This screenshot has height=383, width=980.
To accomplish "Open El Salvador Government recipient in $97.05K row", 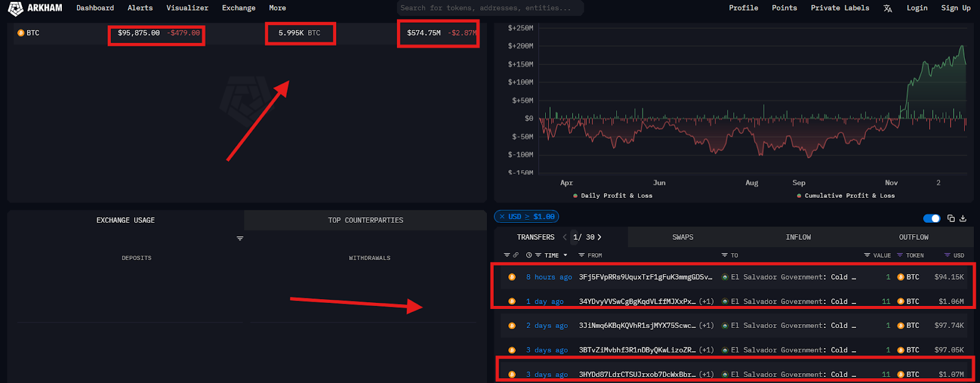I will [x=794, y=351].
